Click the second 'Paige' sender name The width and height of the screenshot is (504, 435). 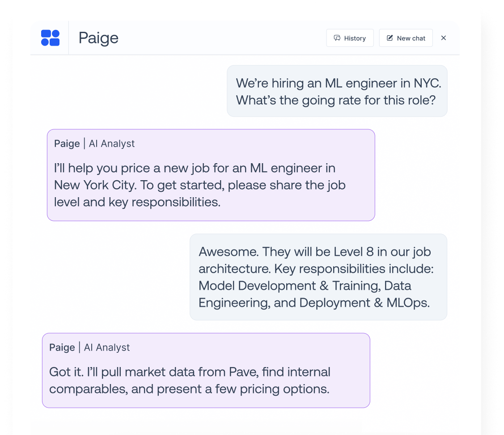(62, 347)
